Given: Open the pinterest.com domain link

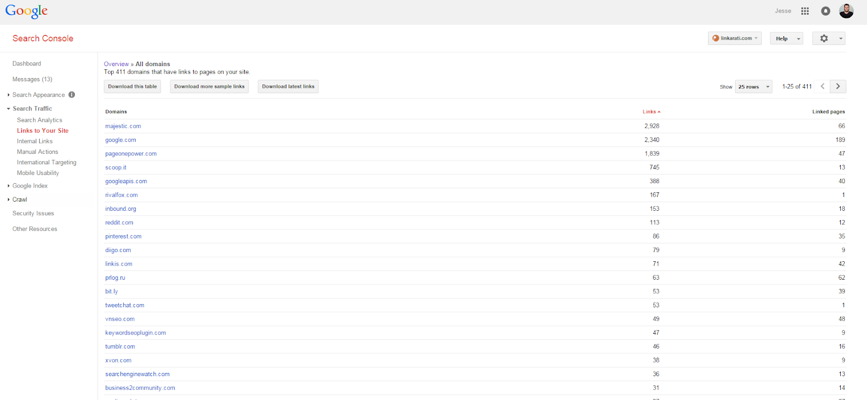Looking at the screenshot, I should click(x=123, y=236).
